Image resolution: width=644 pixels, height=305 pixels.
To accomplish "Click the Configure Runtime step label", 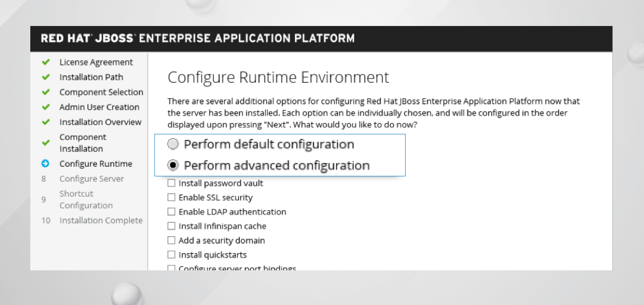I will coord(96,164).
